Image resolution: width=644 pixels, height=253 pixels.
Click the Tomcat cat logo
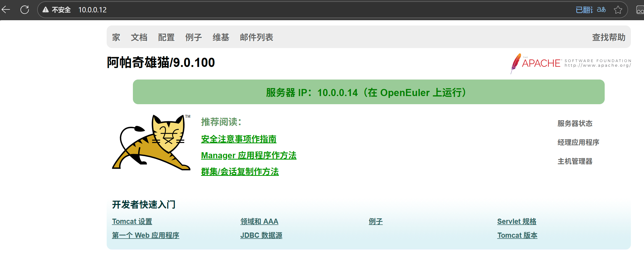pyautogui.click(x=151, y=142)
